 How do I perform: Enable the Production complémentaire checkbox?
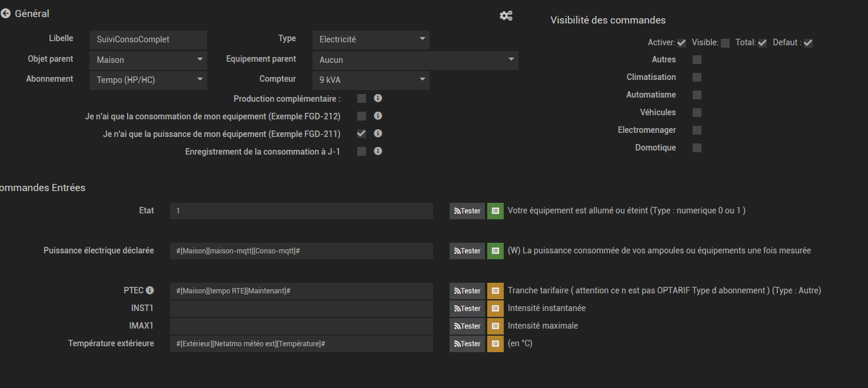click(361, 99)
